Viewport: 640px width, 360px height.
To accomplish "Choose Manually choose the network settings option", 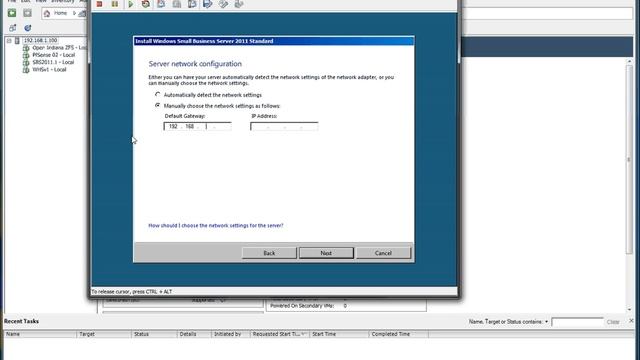I will coord(158,105).
